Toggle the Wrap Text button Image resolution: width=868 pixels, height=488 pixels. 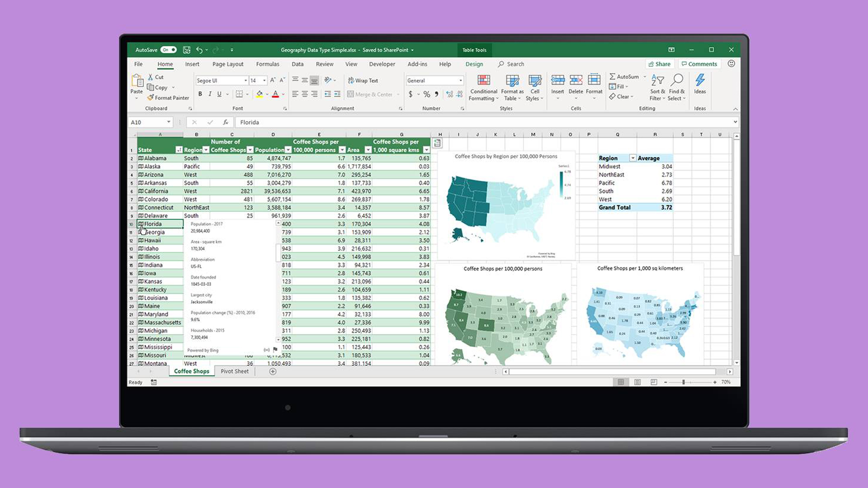point(364,80)
